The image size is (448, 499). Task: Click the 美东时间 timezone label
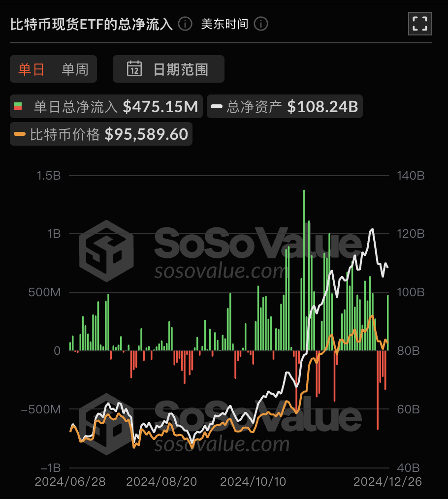pos(224,24)
